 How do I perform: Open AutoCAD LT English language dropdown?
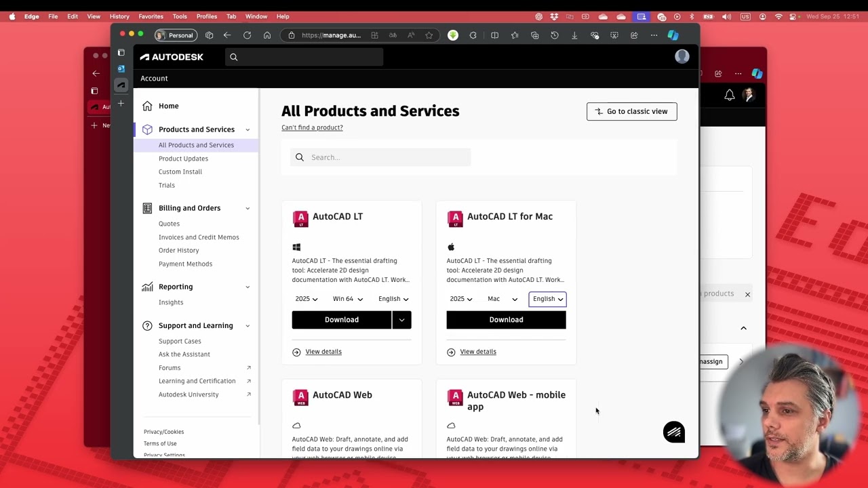(393, 299)
